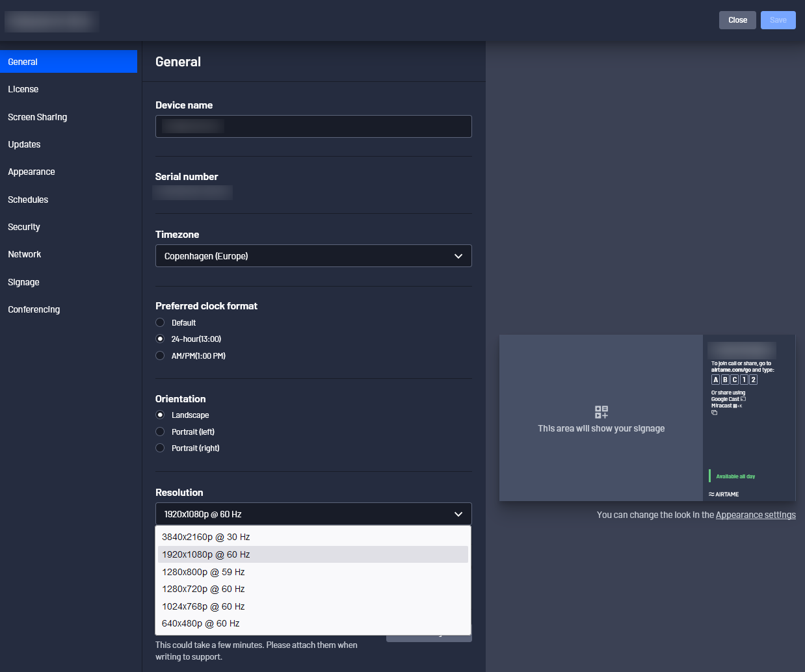Open the Screen Sharing settings tab
This screenshot has width=805, height=672.
(x=38, y=117)
